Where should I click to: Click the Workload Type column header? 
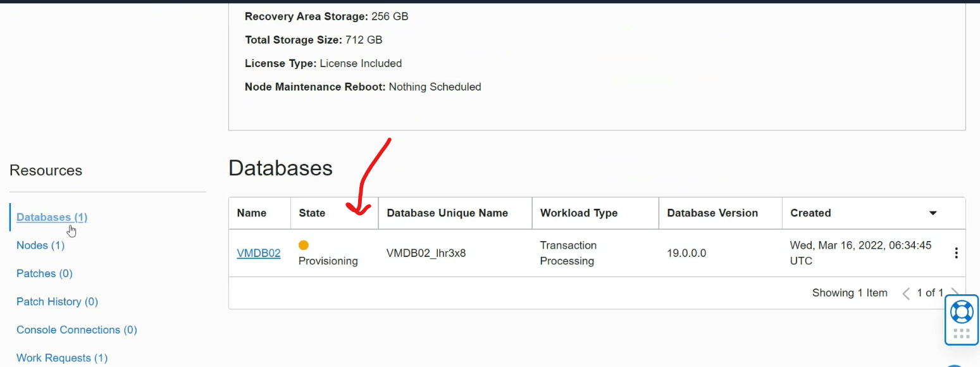pyautogui.click(x=578, y=213)
